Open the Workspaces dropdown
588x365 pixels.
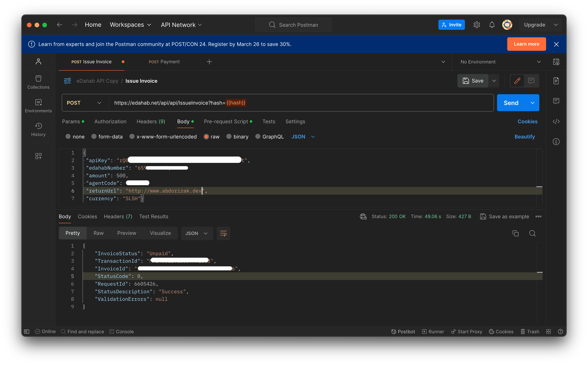pos(130,25)
